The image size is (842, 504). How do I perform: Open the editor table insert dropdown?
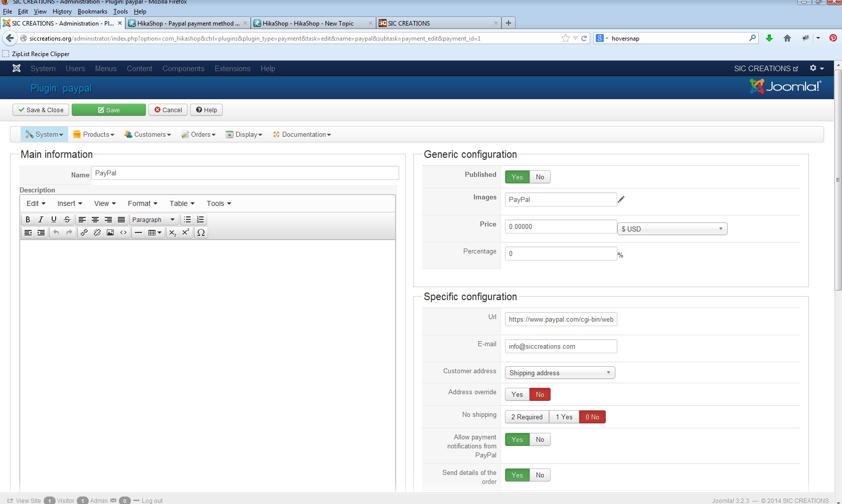point(154,232)
